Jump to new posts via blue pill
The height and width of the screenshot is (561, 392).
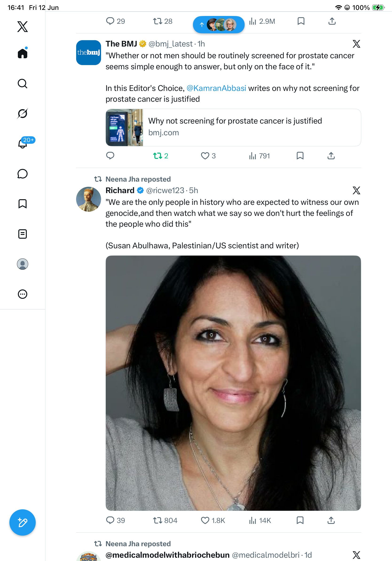point(219,24)
